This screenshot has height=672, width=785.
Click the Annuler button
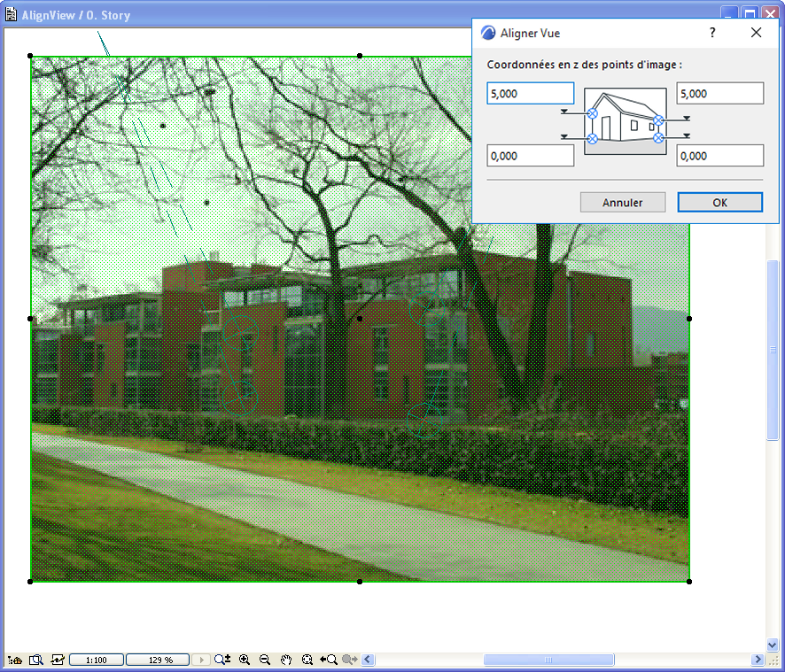(622, 202)
